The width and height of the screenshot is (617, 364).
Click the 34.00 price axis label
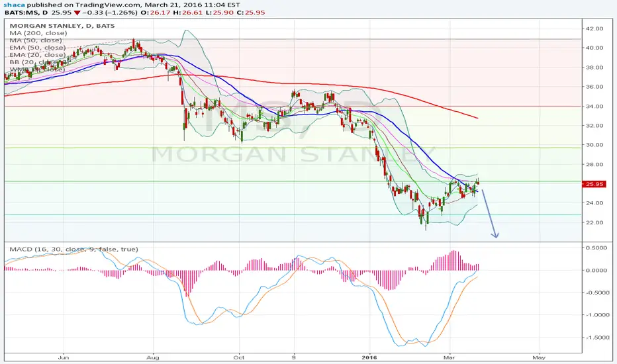594,107
